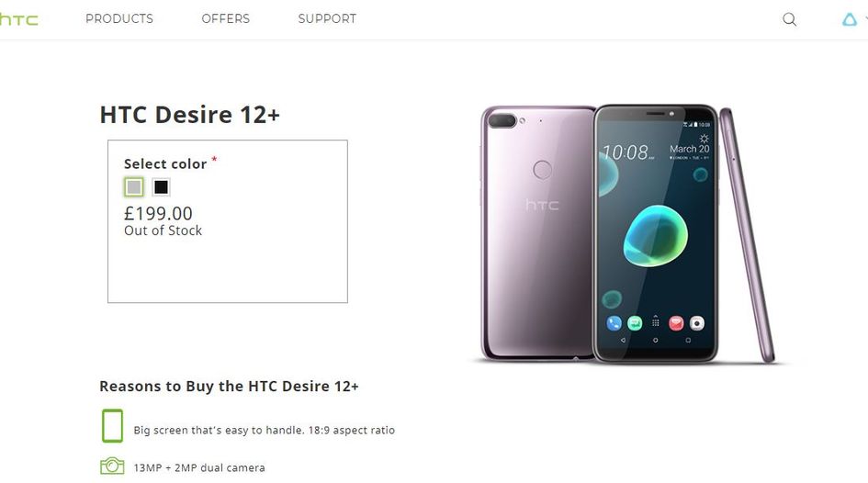Click the green phone screen feature icon
The image size is (868, 483).
[112, 425]
